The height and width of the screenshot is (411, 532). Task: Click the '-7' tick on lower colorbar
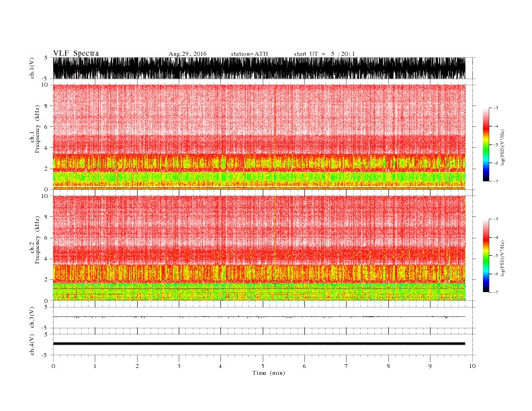pos(495,292)
